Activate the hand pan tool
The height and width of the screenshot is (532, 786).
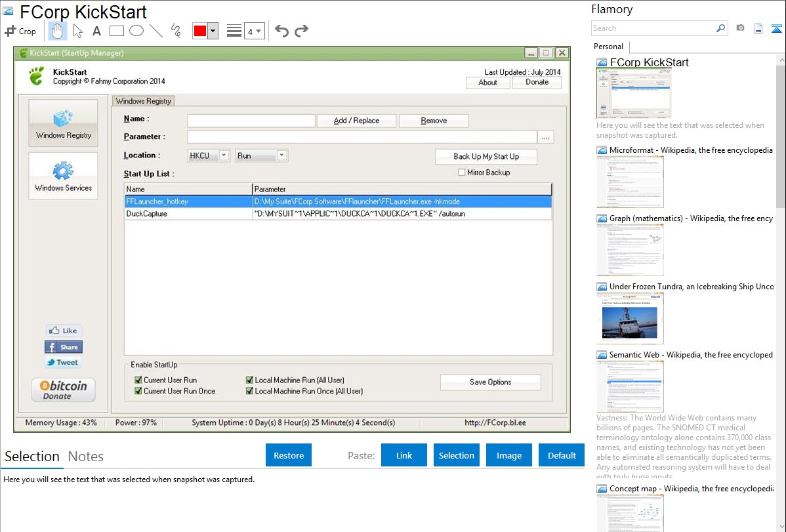pyautogui.click(x=57, y=31)
